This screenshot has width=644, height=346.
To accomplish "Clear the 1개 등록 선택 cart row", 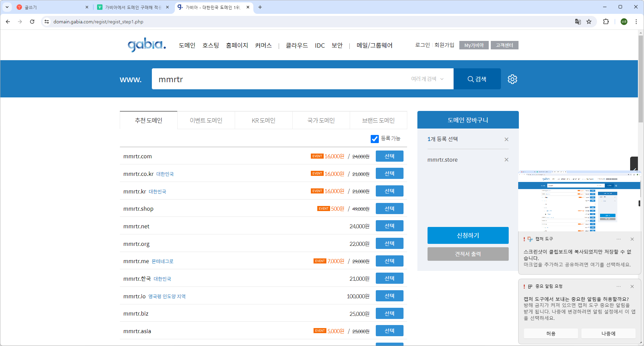I will pos(506,139).
